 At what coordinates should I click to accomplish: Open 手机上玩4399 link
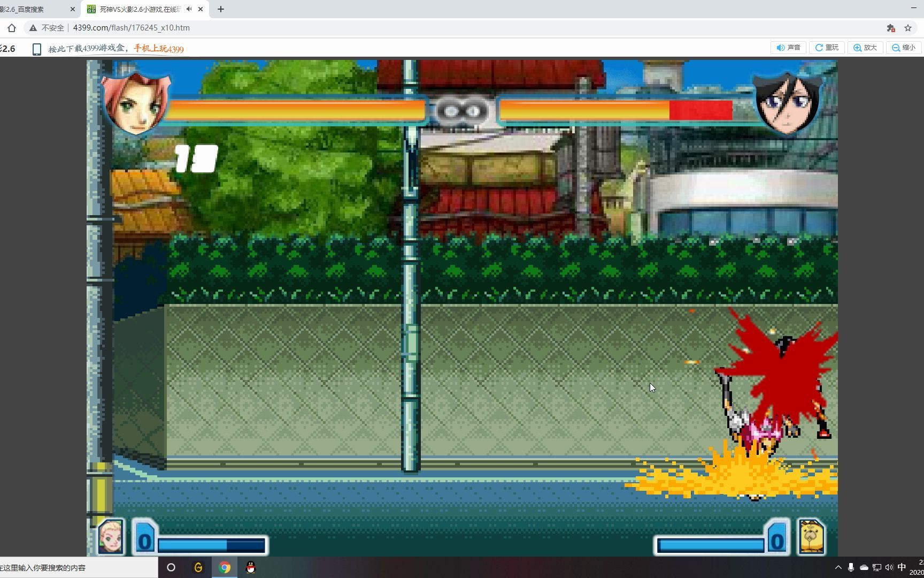point(159,49)
